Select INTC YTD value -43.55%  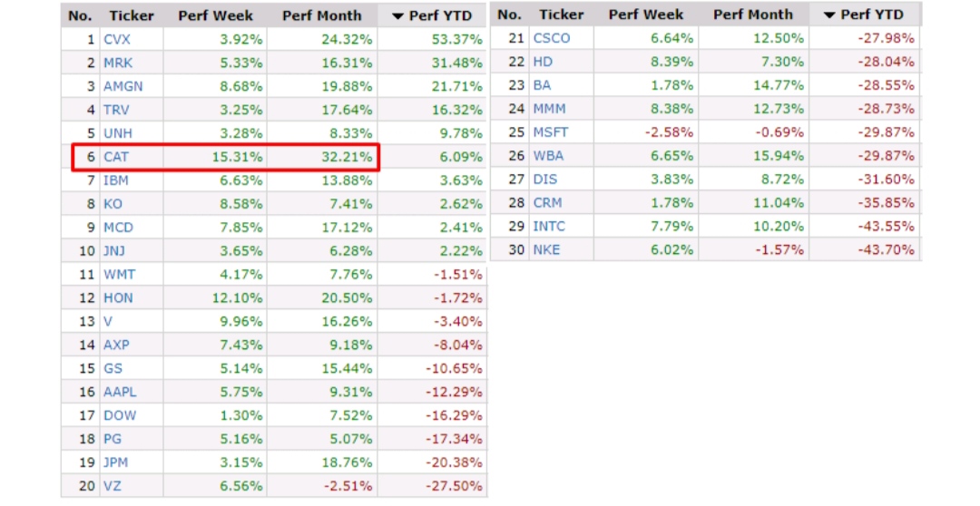(x=886, y=226)
